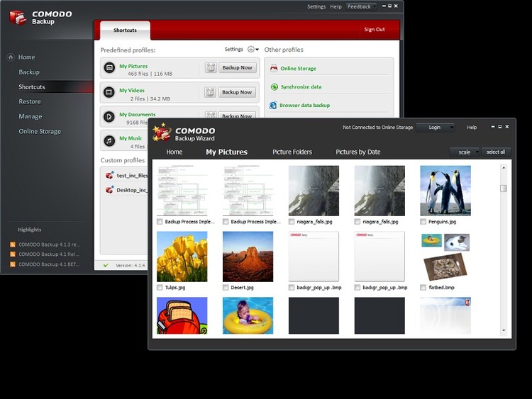This screenshot has height=399, width=532.
Task: Select the Tulips.jpg thumbnail
Action: 182,257
